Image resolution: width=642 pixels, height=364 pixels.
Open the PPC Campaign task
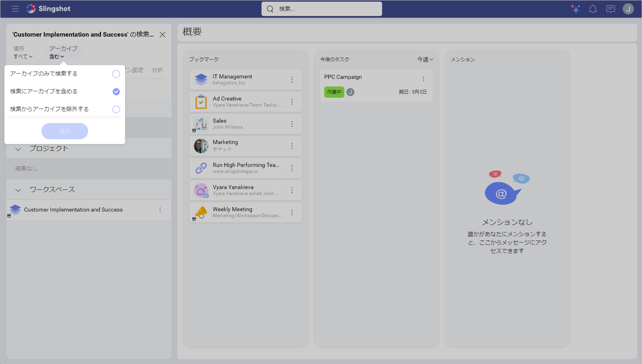[x=377, y=86]
